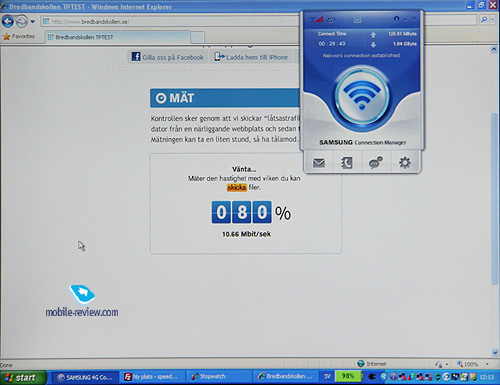This screenshot has width=500, height=385.
Task: Click the Internet Explorer Forward button
Action: pyautogui.click(x=21, y=22)
